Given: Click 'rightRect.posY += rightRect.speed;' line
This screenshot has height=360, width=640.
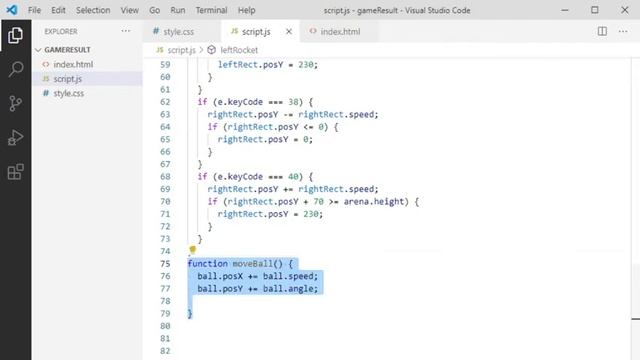Looking at the screenshot, I should click(293, 189).
